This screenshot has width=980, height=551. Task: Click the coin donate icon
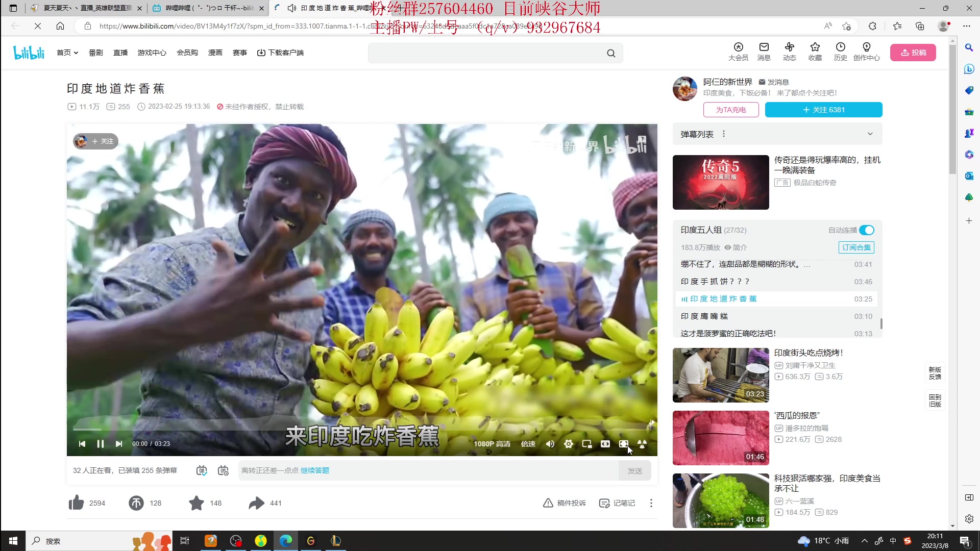[136, 503]
